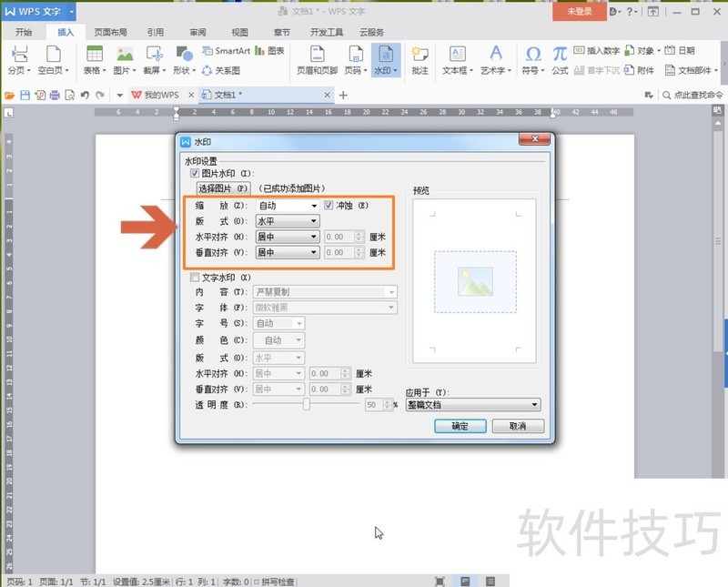Click the watermark preview thumbnail
Viewport: 728px width, 587px height.
[x=474, y=281]
